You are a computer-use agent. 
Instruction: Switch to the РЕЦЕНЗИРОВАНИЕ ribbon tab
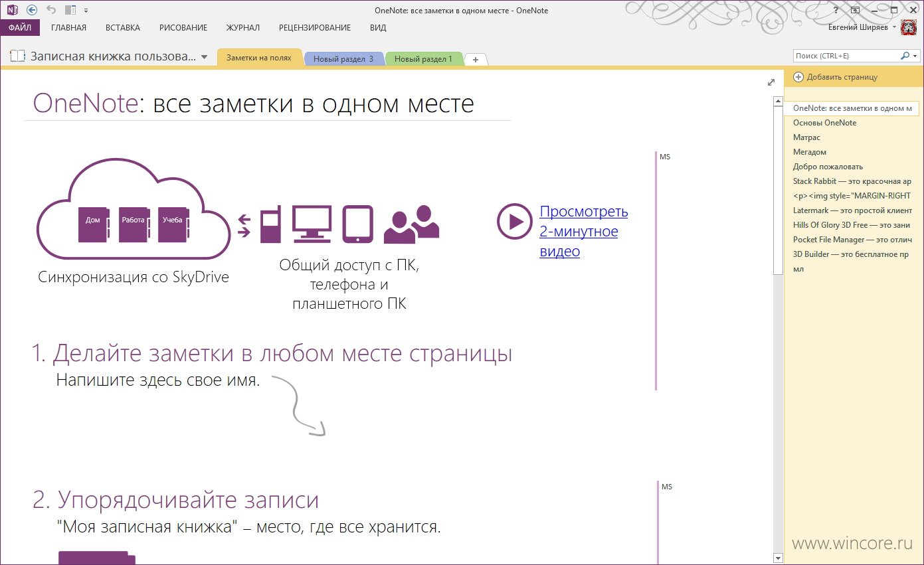point(315,27)
